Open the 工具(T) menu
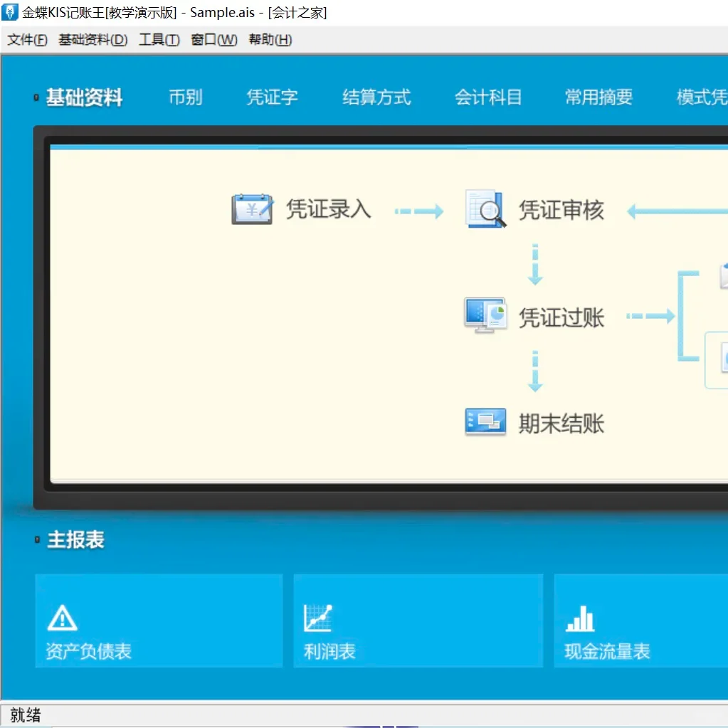Screen dimensions: 728x728 [x=159, y=40]
